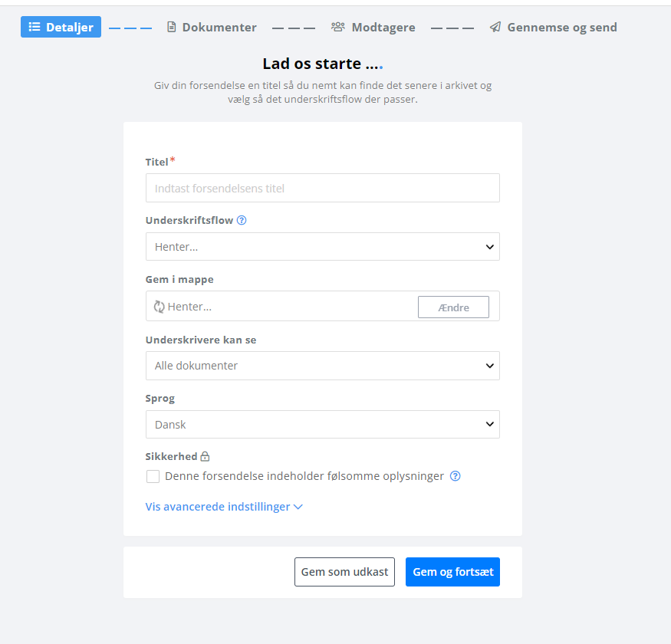This screenshot has height=644, width=671.
Task: Focus the Titel input field
Action: [323, 188]
